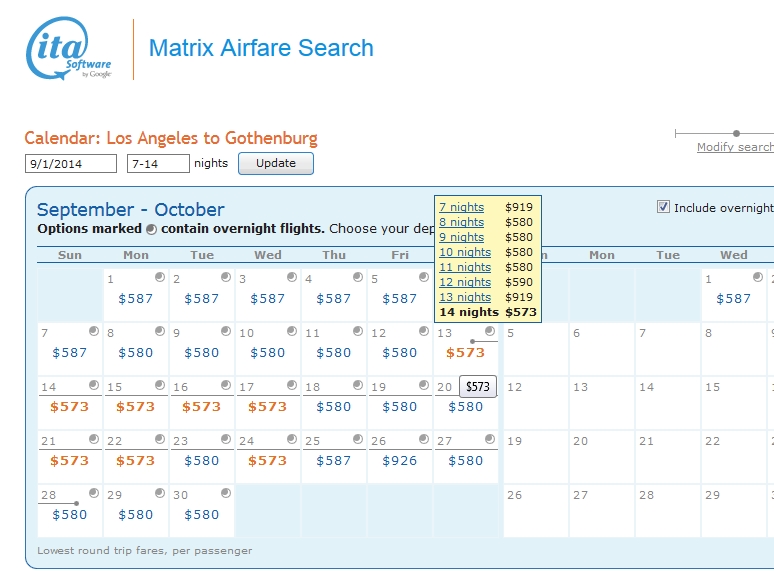Screen dimensions: 774x571
Task: Select the 10 nights fare link
Action: (x=465, y=252)
